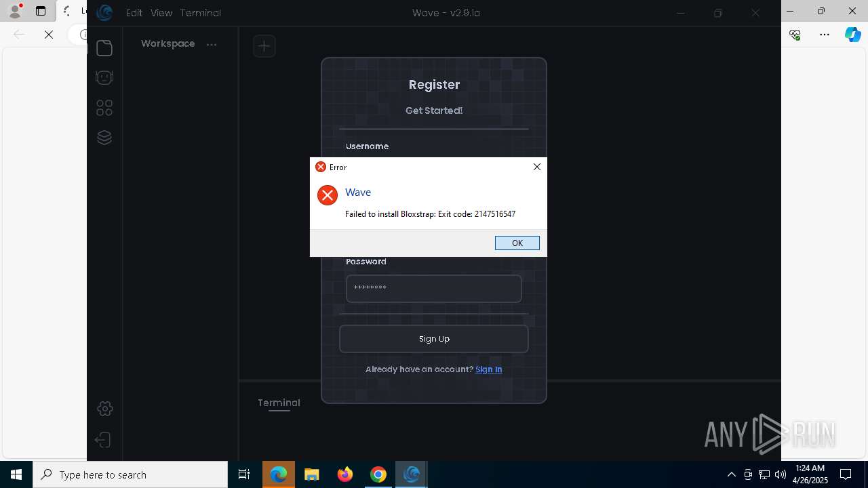Open Microsoft Edge from taskbar
The image size is (868, 488).
[279, 474]
